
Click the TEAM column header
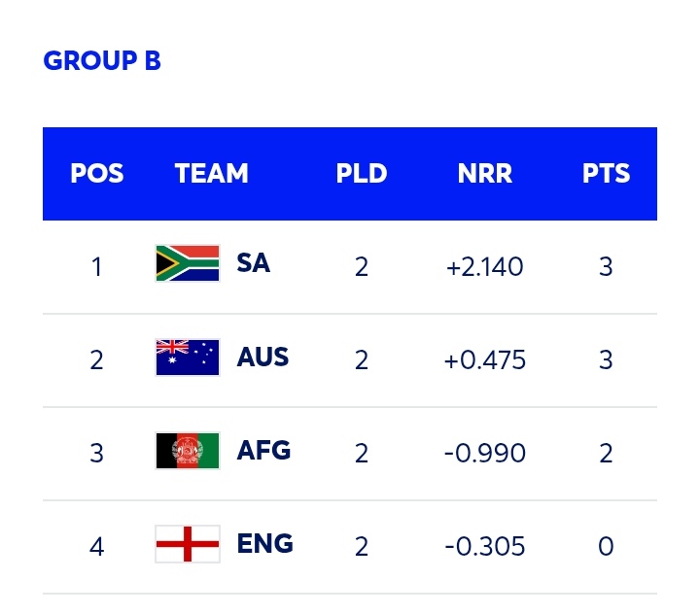[x=212, y=174]
